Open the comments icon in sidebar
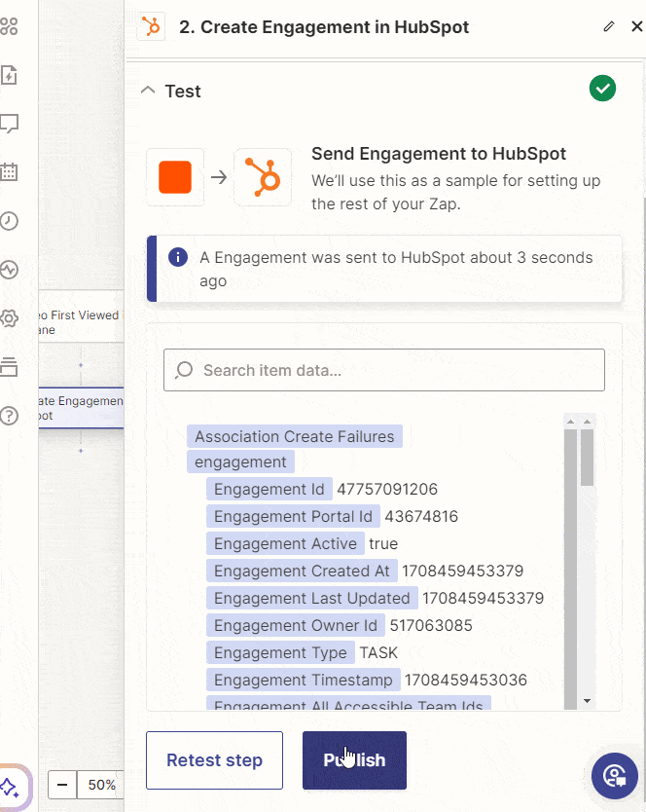This screenshot has width=646, height=812. pos(9,124)
